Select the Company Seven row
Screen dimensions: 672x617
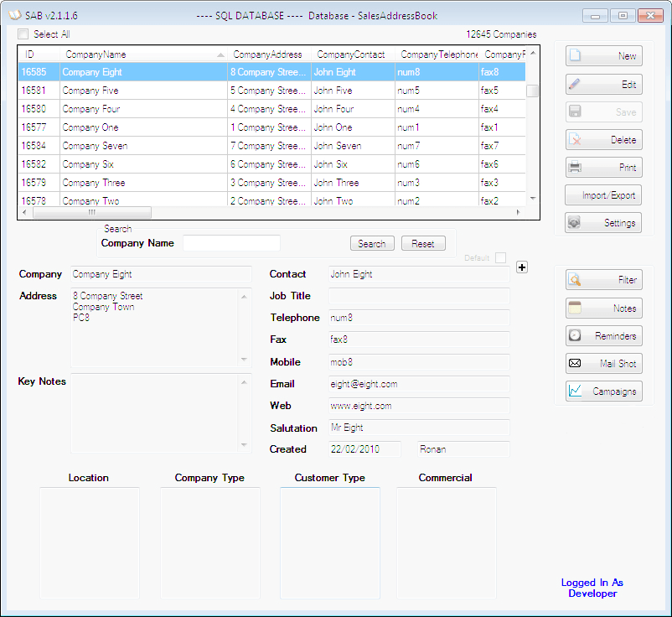(271, 146)
